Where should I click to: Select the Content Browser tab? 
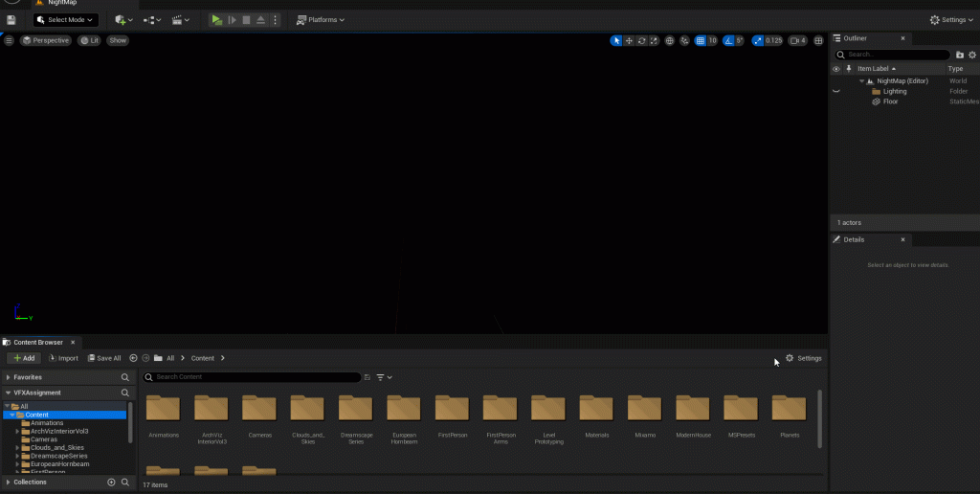[x=36, y=342]
